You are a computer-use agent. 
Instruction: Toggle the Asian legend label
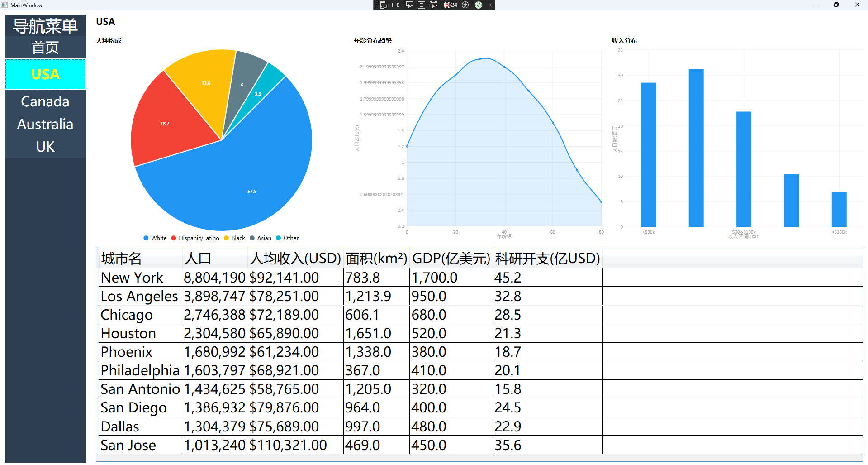(x=264, y=238)
